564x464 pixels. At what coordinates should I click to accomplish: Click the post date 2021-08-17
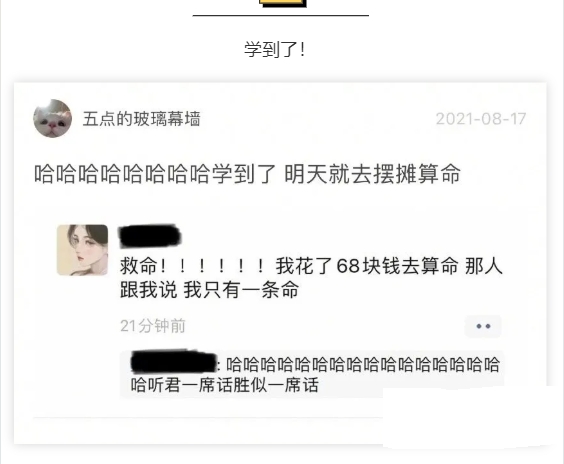pyautogui.click(x=481, y=119)
